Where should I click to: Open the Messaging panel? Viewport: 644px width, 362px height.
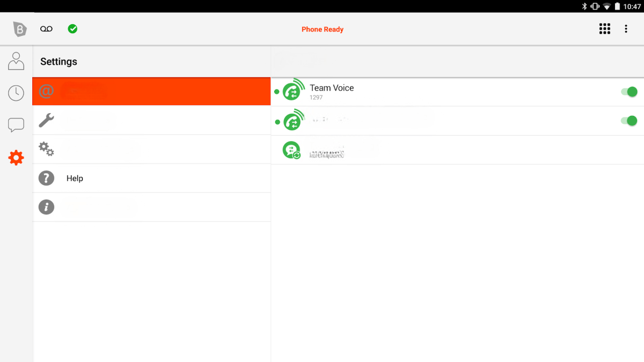pyautogui.click(x=16, y=124)
